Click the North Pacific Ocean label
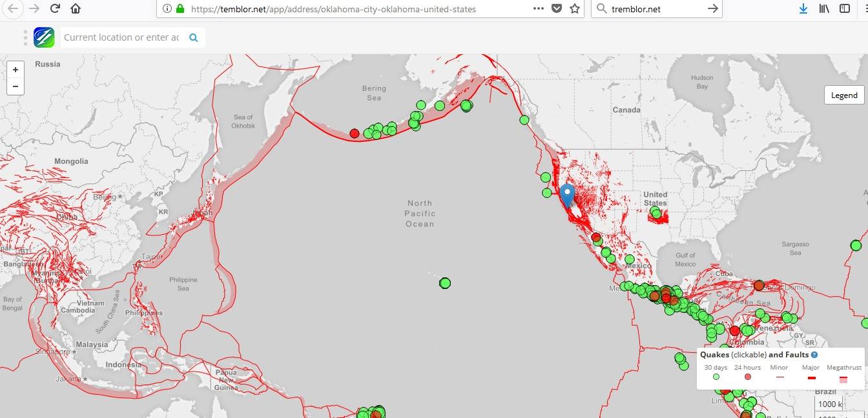Image resolution: width=868 pixels, height=418 pixels. point(420,214)
